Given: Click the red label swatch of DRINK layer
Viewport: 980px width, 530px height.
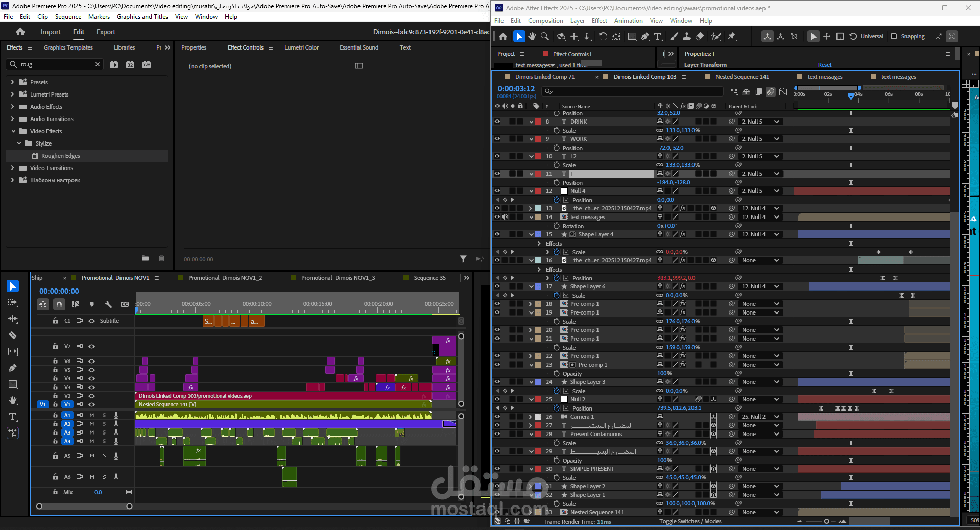Looking at the screenshot, I should click(538, 122).
